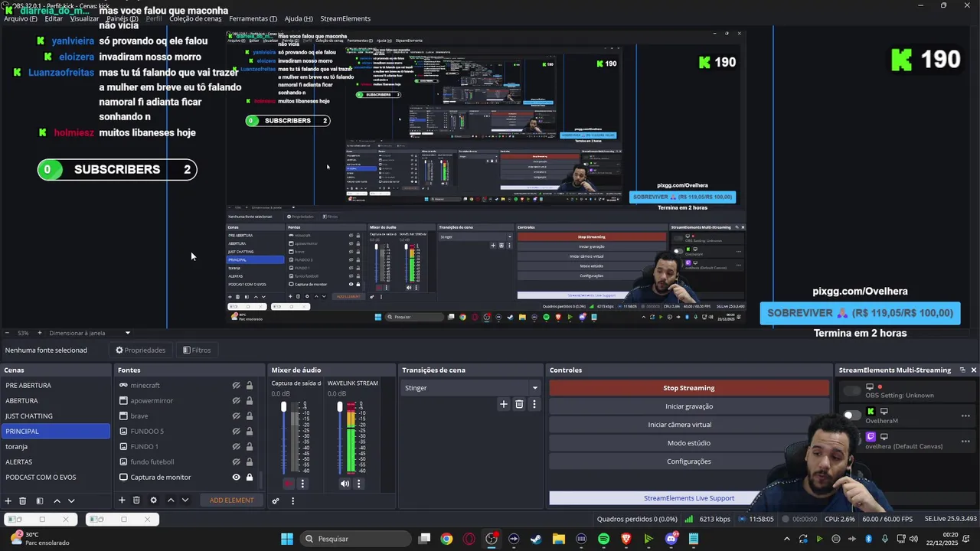
Task: Add a new source in Fontes panel
Action: 122,500
